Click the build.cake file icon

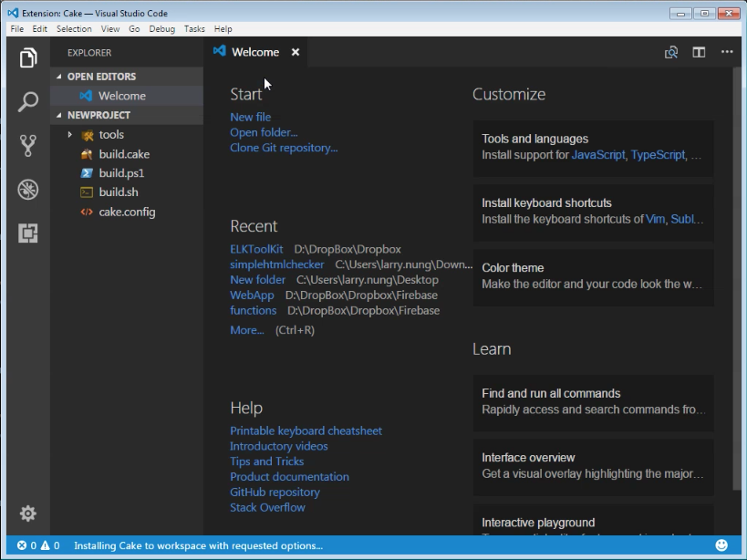point(87,154)
